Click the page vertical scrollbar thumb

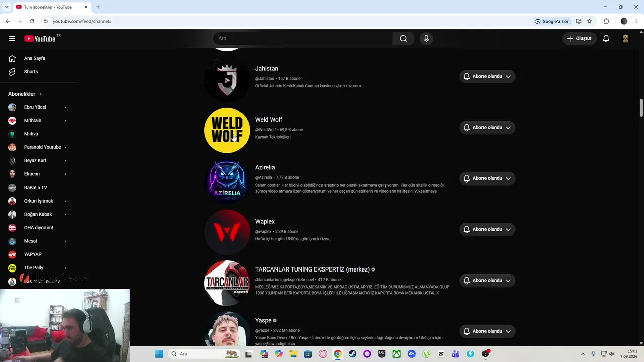coord(641,108)
